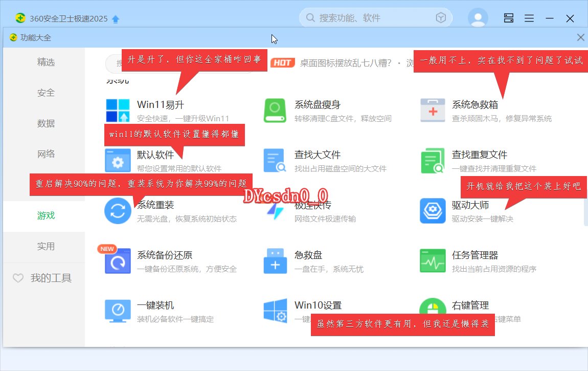This screenshot has height=371, width=588.
Task: Click description 转移清理C盘文件，释放空间
Action: coord(343,119)
